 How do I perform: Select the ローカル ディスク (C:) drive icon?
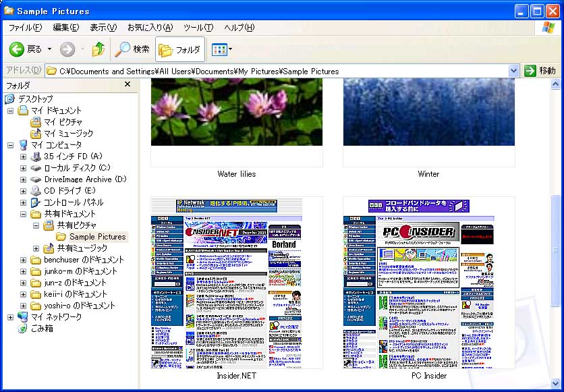tap(36, 168)
